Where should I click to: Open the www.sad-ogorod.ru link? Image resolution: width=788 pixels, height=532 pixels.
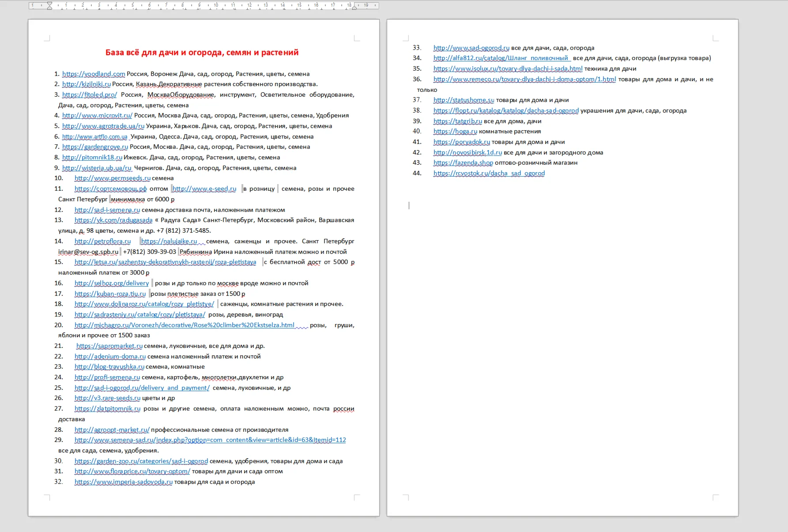471,48
